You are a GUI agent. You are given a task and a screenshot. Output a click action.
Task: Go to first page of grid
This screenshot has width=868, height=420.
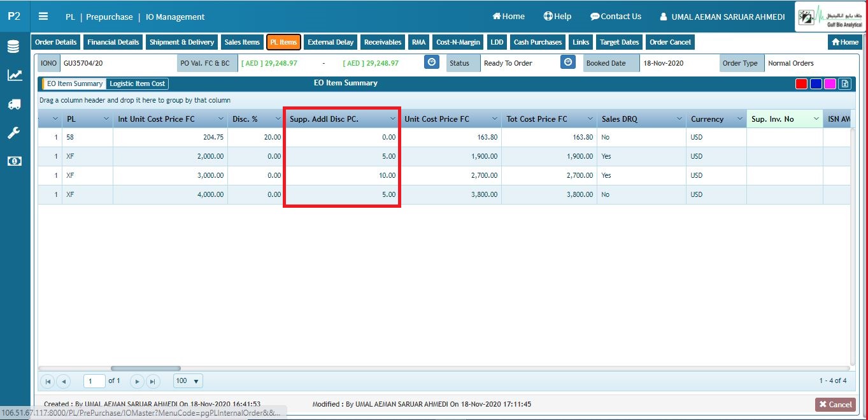pos(48,381)
